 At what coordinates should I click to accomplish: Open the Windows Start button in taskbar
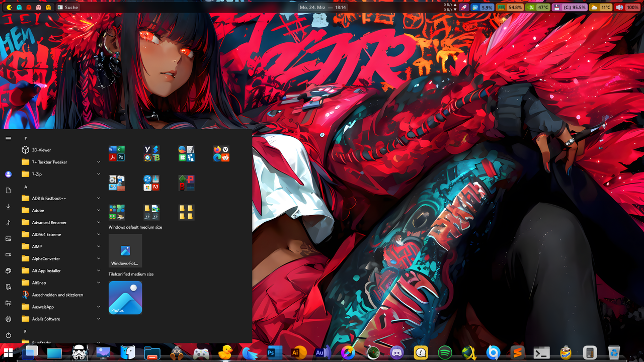8,352
